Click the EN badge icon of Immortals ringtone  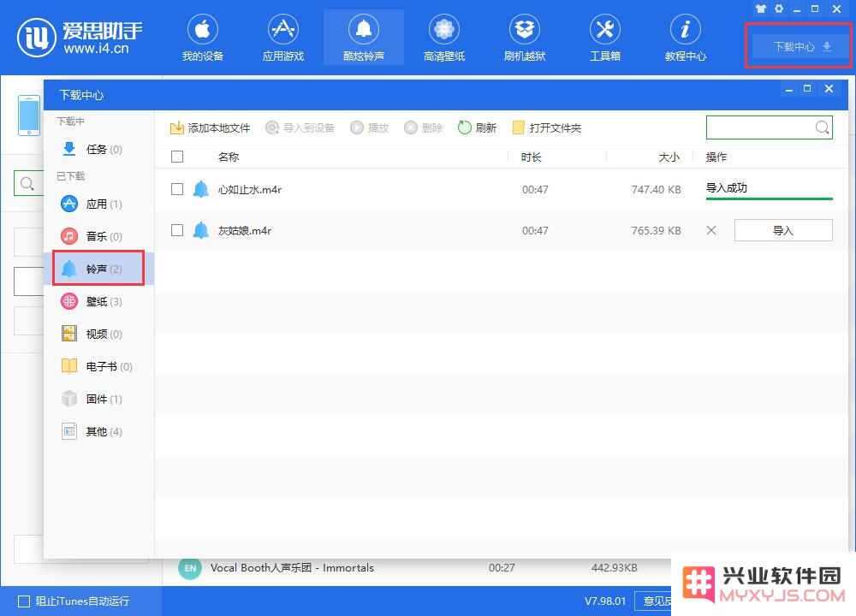[190, 568]
